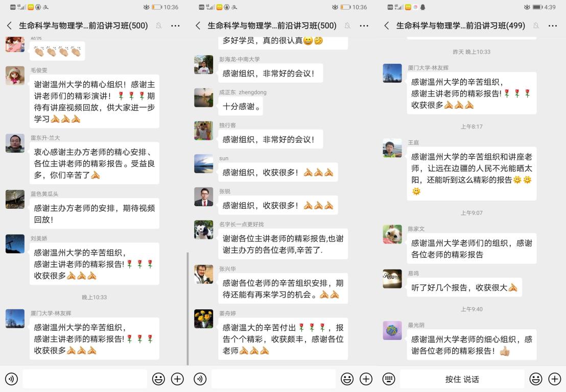Tap the back arrow in the right chat panel
Viewport: 566px width, 392px height.
pos(387,26)
